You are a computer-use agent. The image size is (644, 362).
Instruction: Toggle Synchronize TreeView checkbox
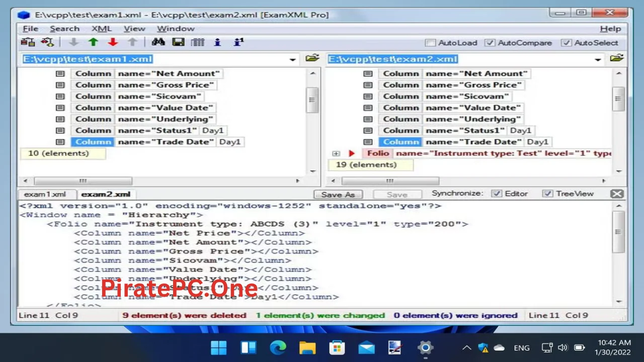(547, 194)
